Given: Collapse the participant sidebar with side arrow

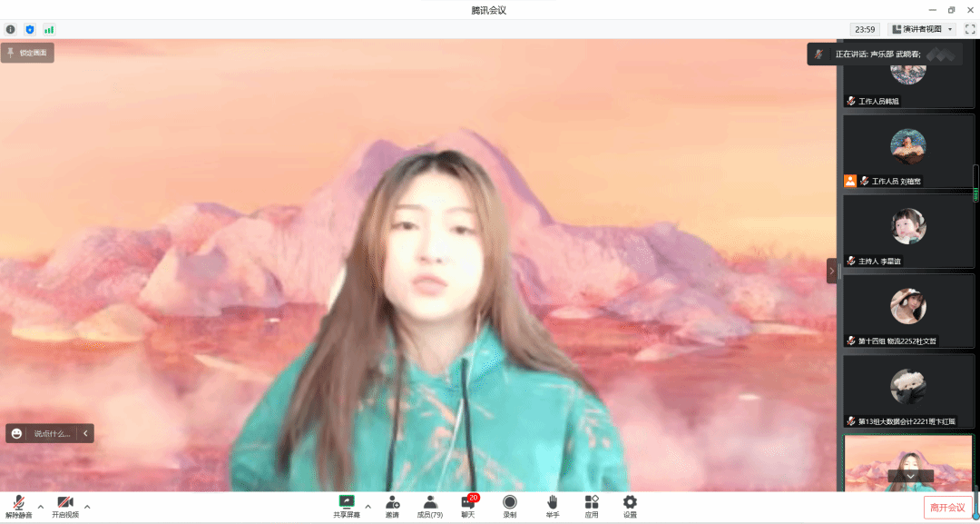Looking at the screenshot, I should 831,271.
